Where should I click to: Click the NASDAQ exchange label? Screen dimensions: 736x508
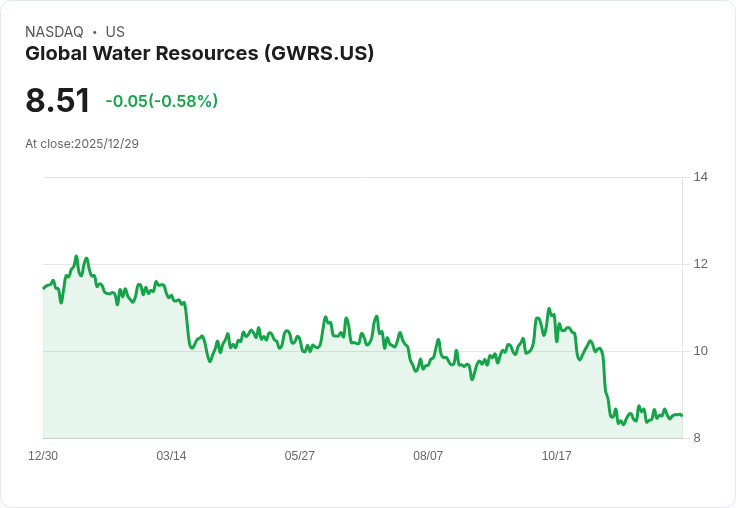point(54,32)
